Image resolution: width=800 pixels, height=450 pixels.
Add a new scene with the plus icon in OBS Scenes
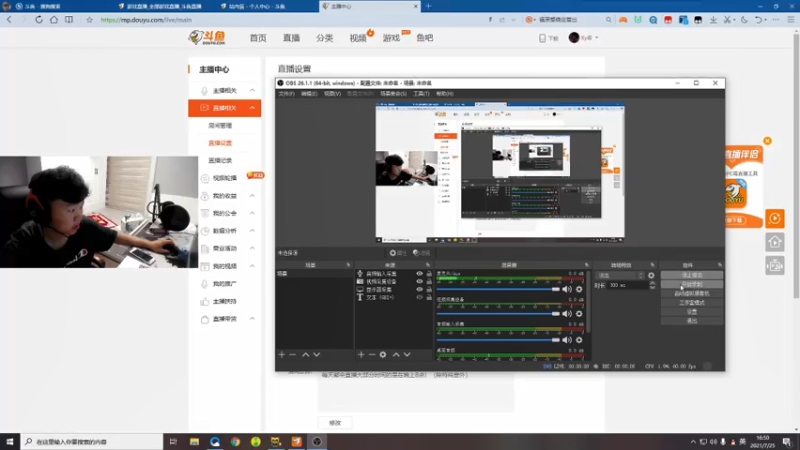pyautogui.click(x=282, y=355)
